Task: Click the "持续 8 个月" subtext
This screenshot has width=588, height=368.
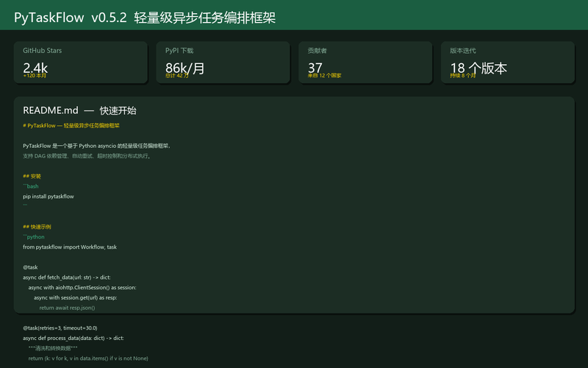Action: click(x=463, y=76)
